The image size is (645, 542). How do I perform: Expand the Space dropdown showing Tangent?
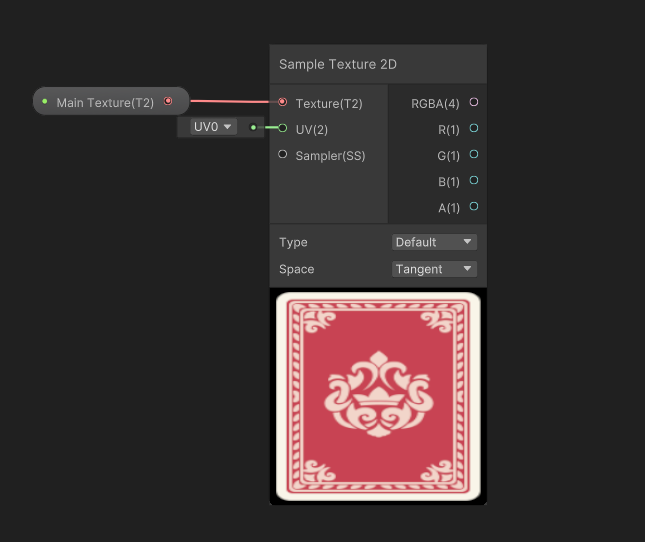coord(434,269)
